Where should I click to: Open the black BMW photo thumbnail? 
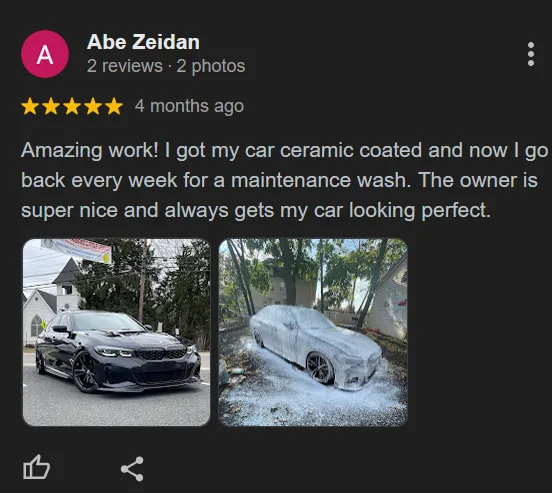(117, 332)
